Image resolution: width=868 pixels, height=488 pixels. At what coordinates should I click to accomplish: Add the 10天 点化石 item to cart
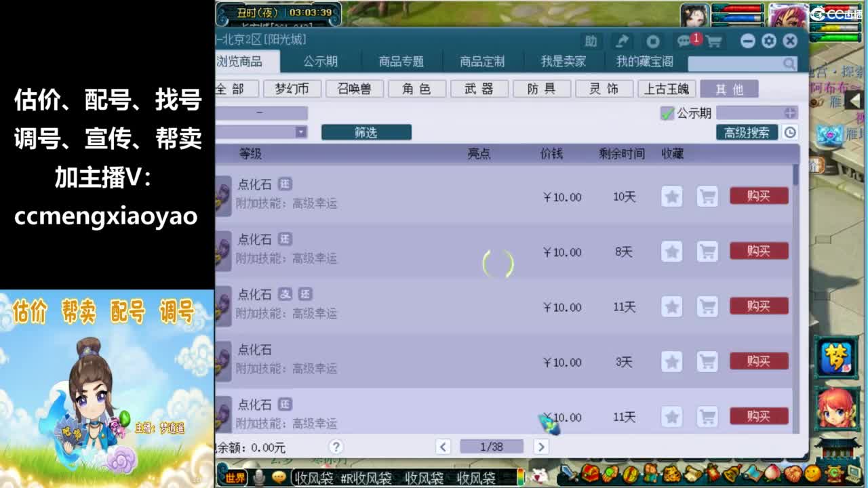click(707, 197)
